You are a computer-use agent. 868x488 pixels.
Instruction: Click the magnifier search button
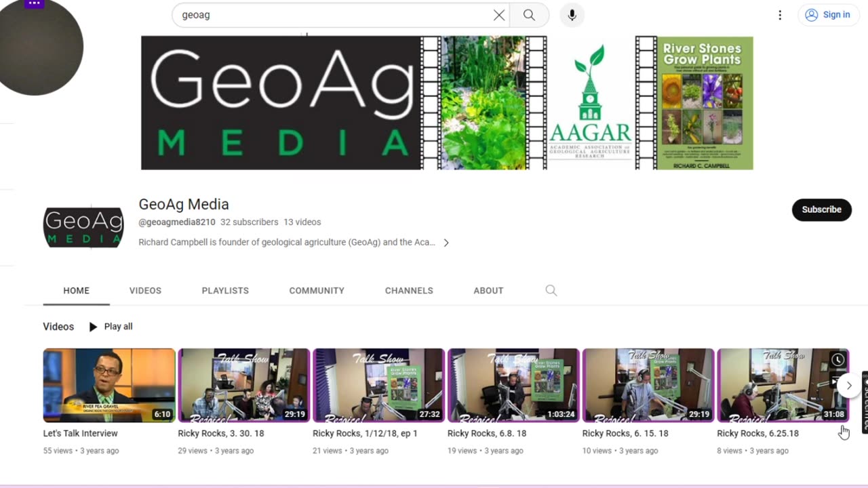529,15
